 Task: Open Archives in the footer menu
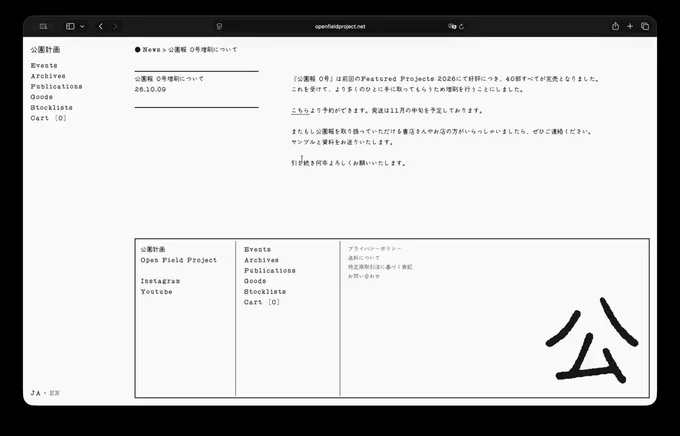[262, 260]
